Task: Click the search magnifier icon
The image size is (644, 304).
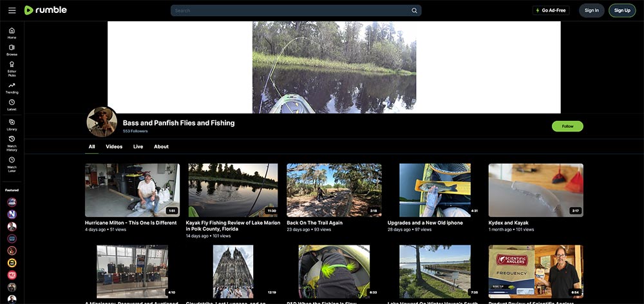Action: click(414, 11)
